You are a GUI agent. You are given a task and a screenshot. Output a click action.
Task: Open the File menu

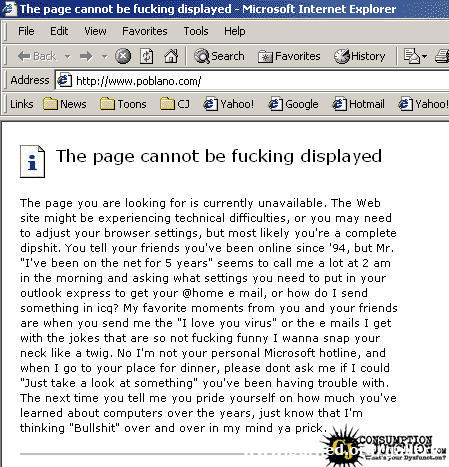click(x=26, y=31)
